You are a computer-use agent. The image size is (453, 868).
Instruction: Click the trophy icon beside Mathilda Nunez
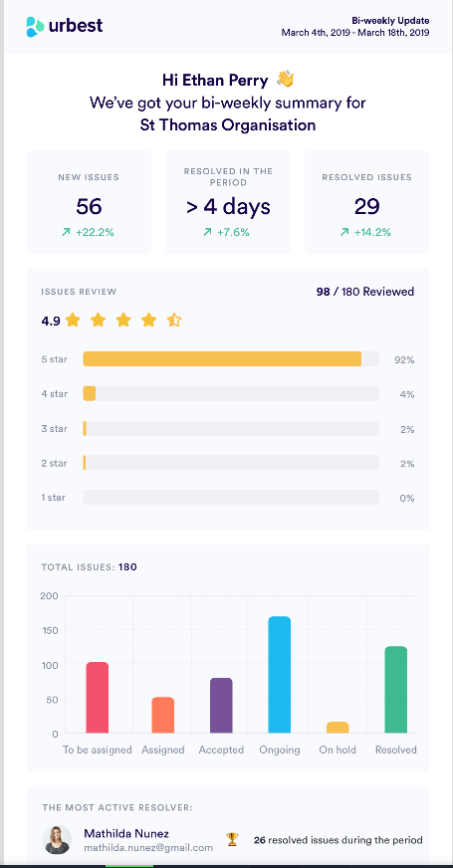click(x=232, y=840)
